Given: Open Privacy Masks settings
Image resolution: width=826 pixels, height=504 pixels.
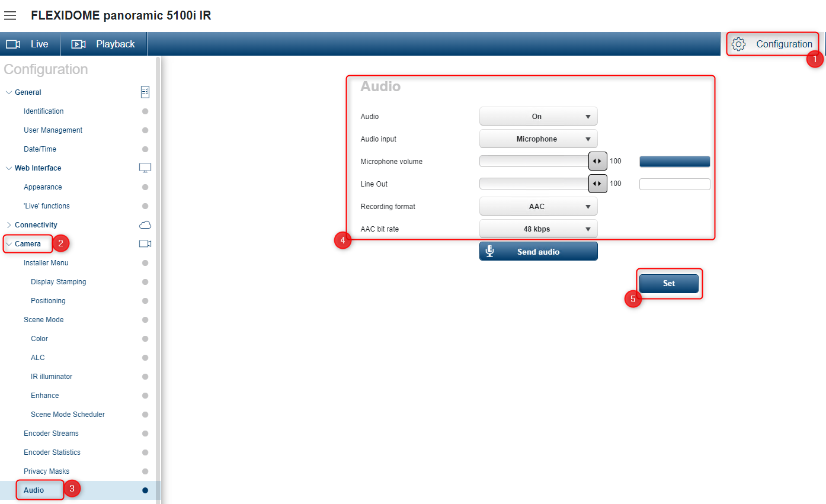Looking at the screenshot, I should click(x=46, y=471).
